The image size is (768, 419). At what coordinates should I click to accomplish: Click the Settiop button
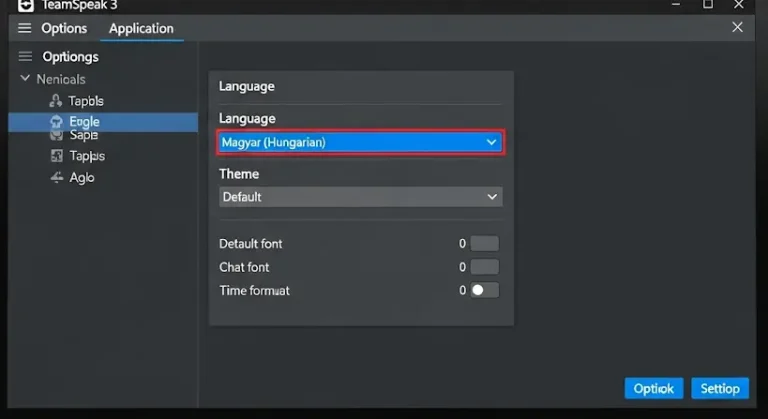(x=720, y=389)
